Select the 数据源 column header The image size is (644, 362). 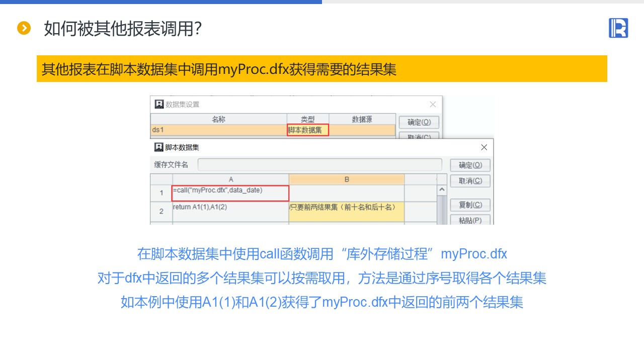click(362, 119)
